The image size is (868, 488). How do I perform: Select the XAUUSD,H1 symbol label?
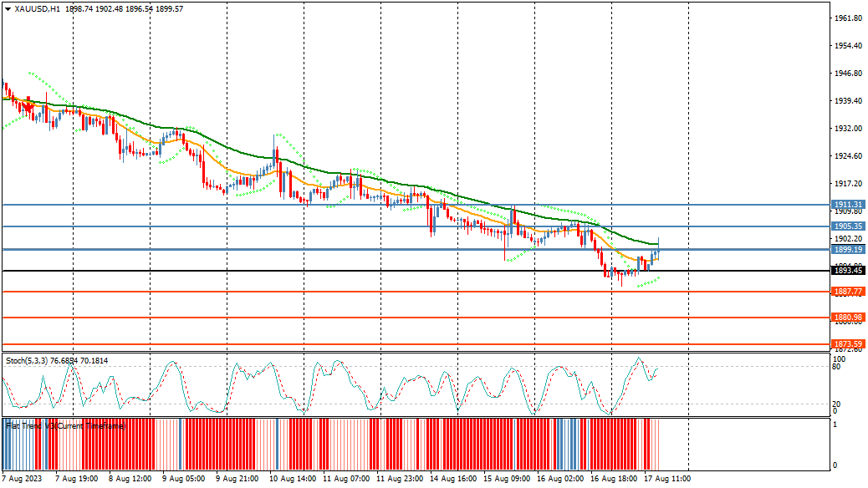(x=38, y=9)
